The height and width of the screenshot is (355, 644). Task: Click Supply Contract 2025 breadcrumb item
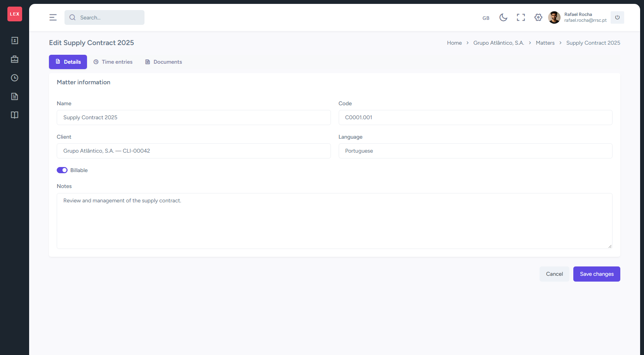(593, 43)
